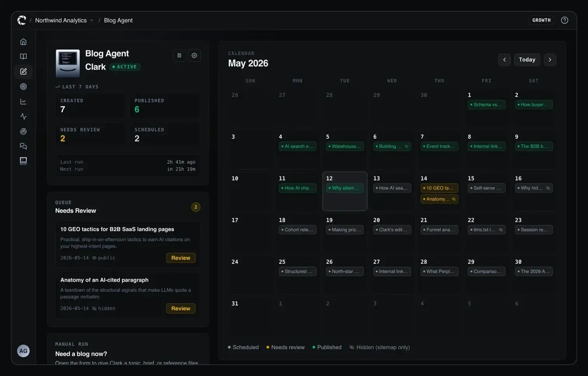Select the edit pencil sidebar icon
Image resolution: width=588 pixels, height=376 pixels.
[23, 71]
